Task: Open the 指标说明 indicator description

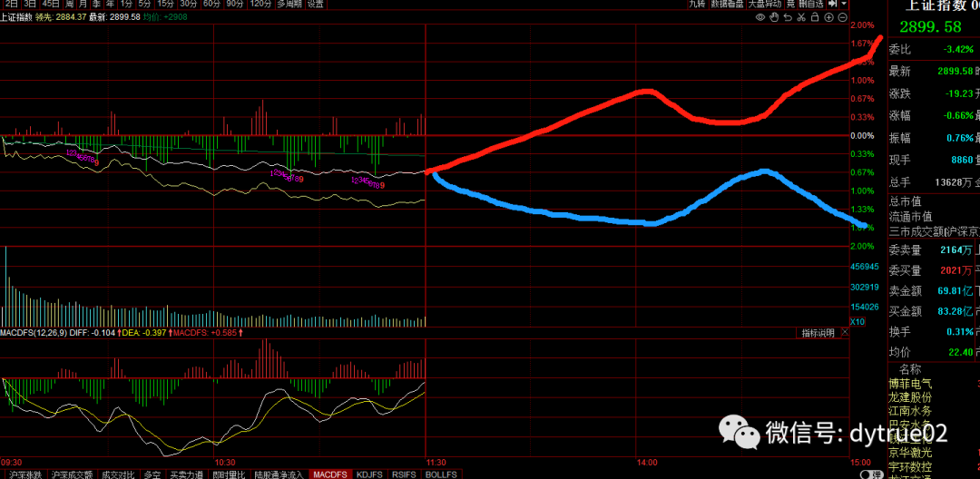Action: tap(818, 333)
